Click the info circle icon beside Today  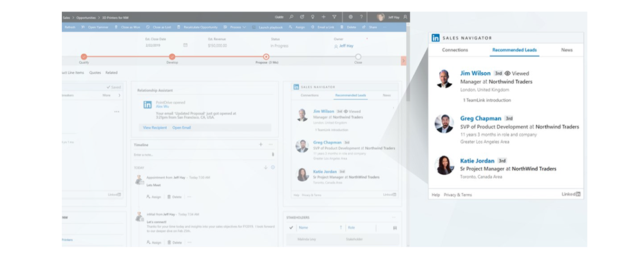(x=272, y=168)
